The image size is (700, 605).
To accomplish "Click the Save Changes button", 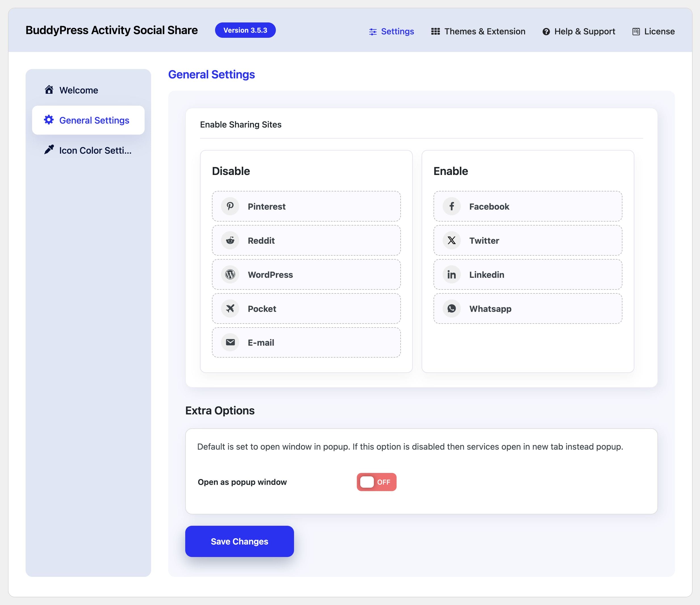I will 239,541.
